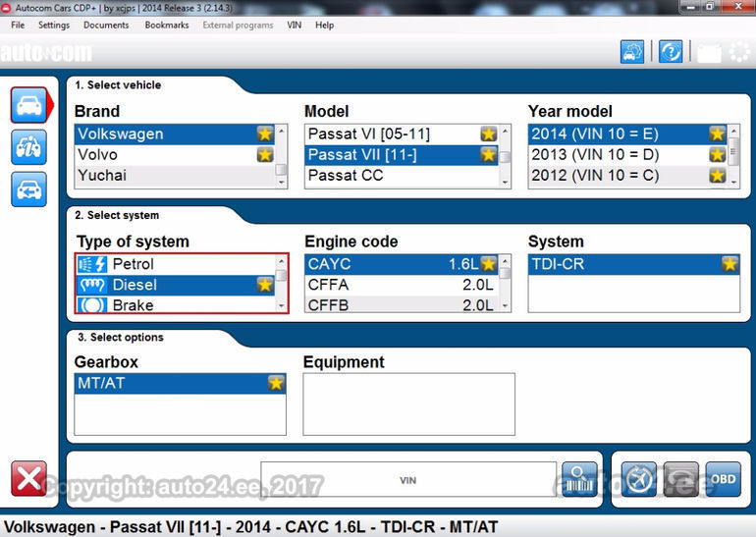Open the Bookmarks menu
Viewport: 756px width, 537px height.
coord(167,26)
